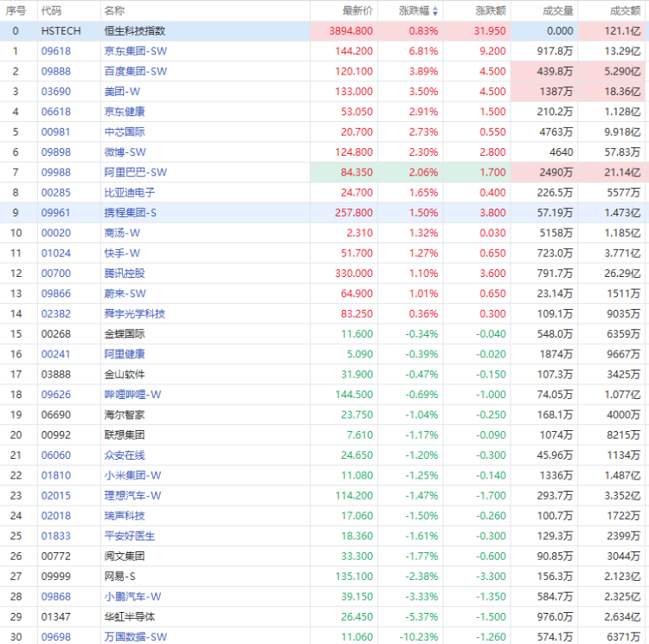Screen dimensions: 649x644
Task: Select stock code 01347
Action: pos(56,617)
